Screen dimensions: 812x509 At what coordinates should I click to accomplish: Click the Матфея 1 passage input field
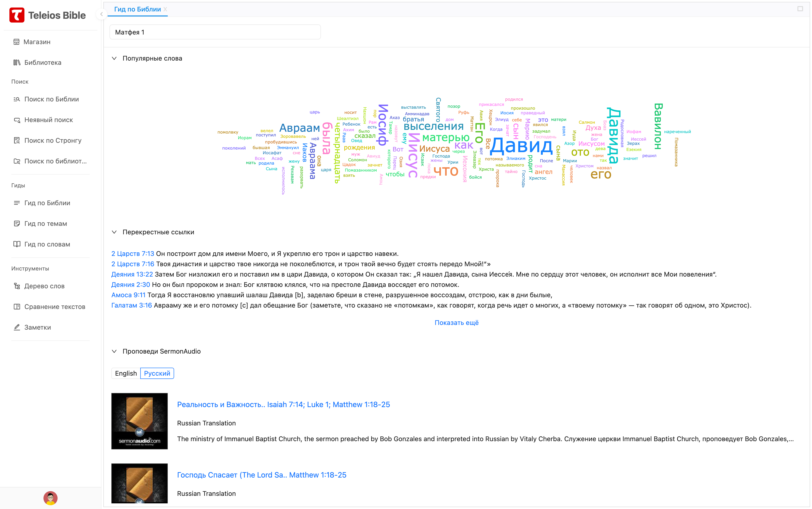215,32
